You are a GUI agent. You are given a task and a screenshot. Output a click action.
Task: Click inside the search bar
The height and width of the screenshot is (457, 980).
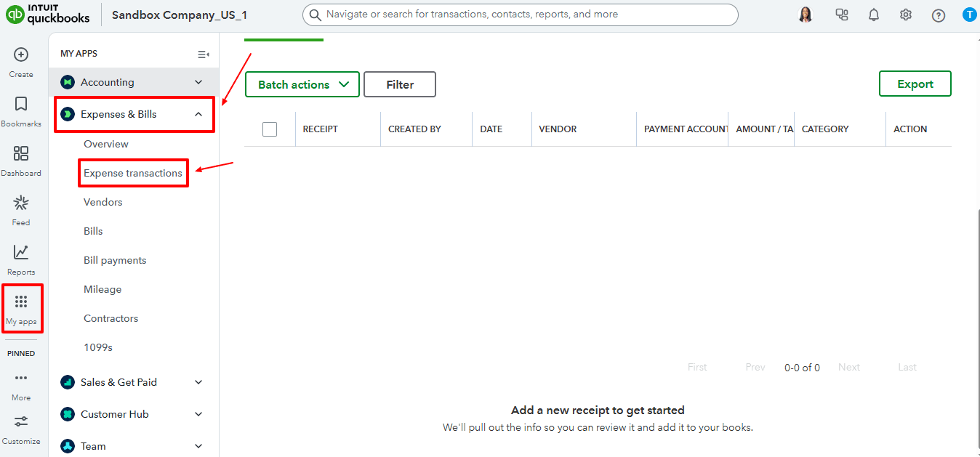click(x=520, y=15)
